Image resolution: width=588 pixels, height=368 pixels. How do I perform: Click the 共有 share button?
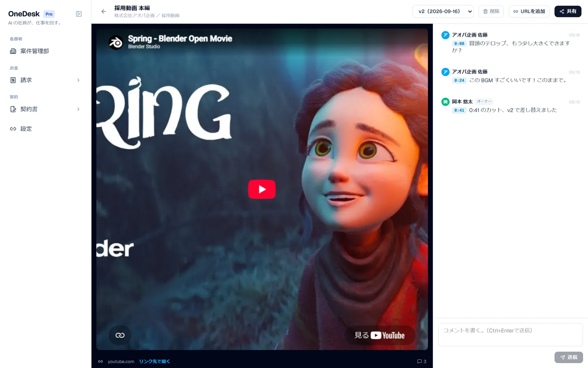point(568,11)
